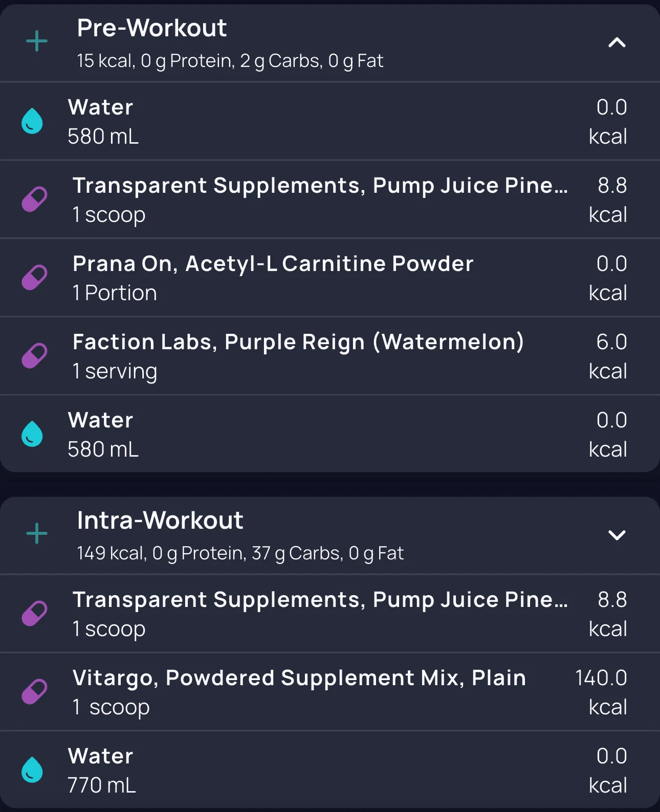The height and width of the screenshot is (812, 660).
Task: Tap the plus icon beside Intra-Workout
Action: [x=37, y=534]
